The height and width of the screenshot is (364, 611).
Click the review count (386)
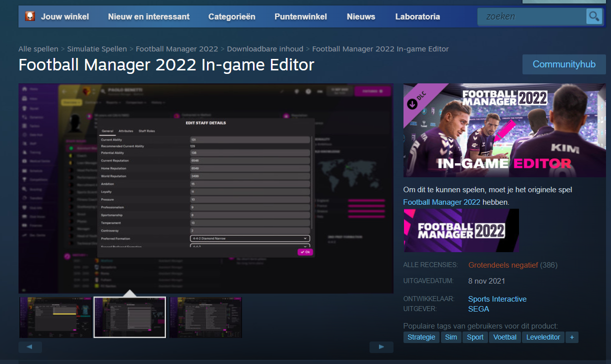click(549, 265)
